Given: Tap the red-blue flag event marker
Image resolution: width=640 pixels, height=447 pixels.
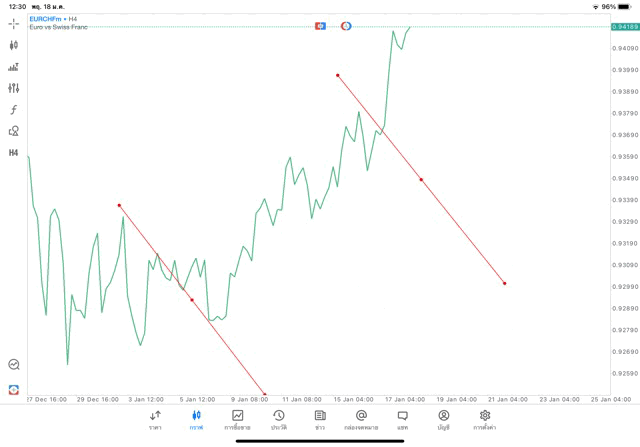Looking at the screenshot, I should 321,25.
